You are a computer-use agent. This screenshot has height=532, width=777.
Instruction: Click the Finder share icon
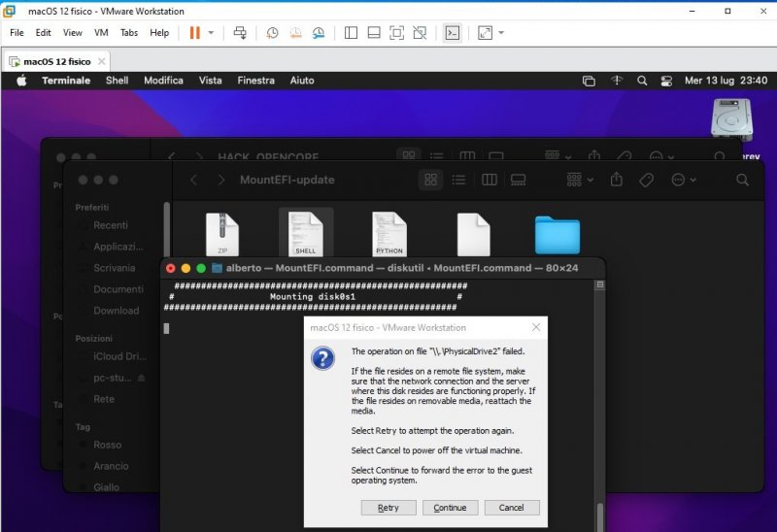pos(616,180)
